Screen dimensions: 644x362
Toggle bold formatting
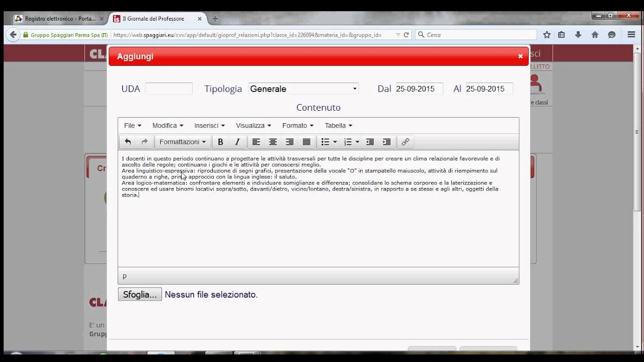click(220, 142)
